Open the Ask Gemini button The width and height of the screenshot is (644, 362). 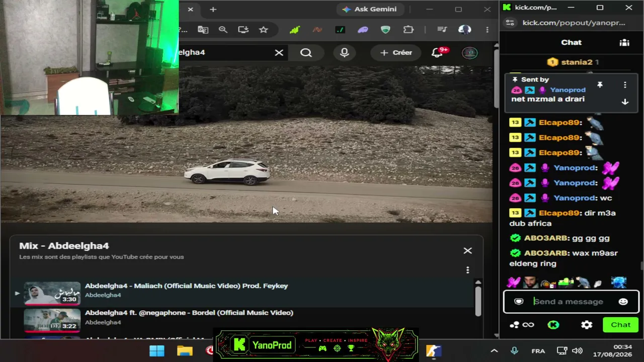369,9
